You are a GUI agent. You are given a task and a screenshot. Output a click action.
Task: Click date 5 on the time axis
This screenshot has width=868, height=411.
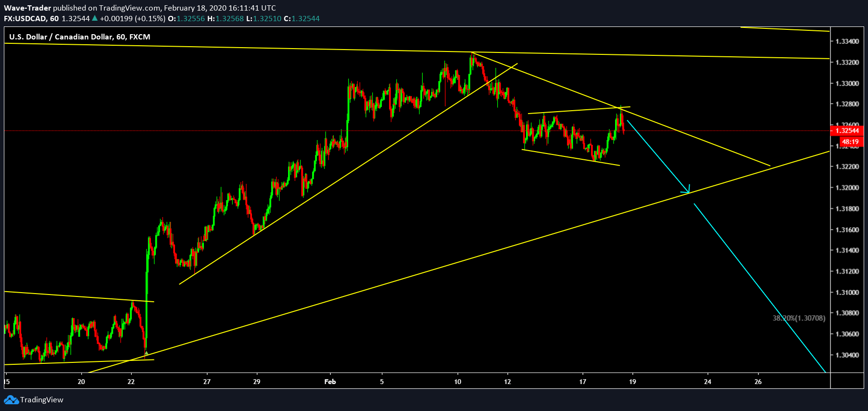(x=382, y=382)
